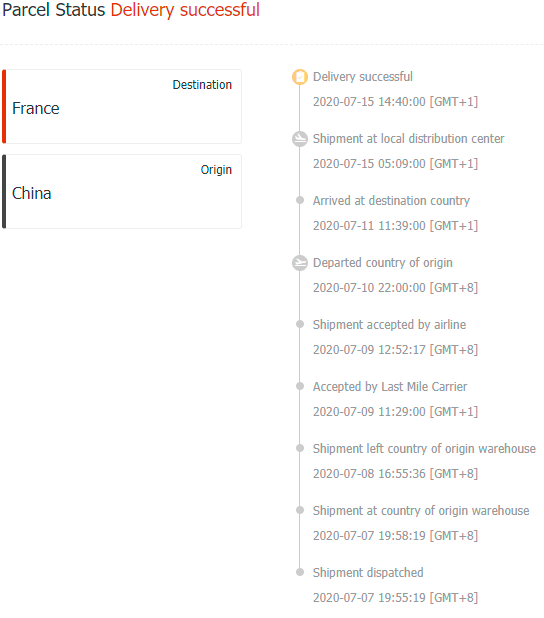544x618 pixels.
Task: Click the Shipment dispatched event text
Action: (x=368, y=573)
